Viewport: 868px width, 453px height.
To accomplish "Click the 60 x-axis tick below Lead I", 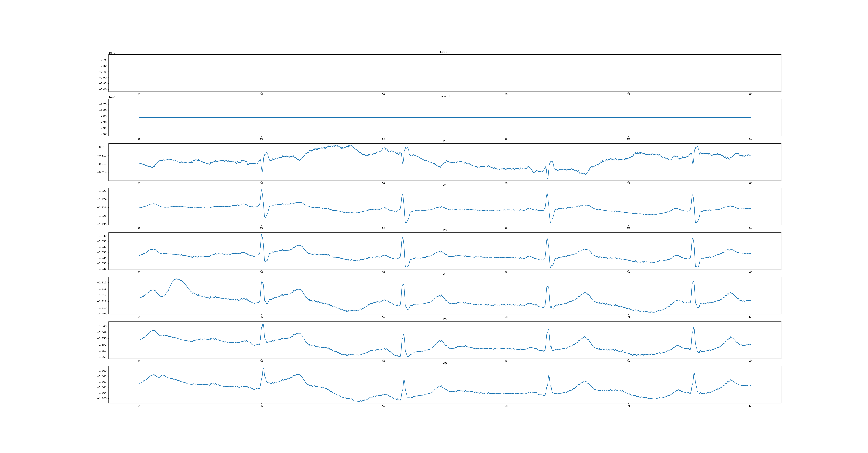I will 750,94.
